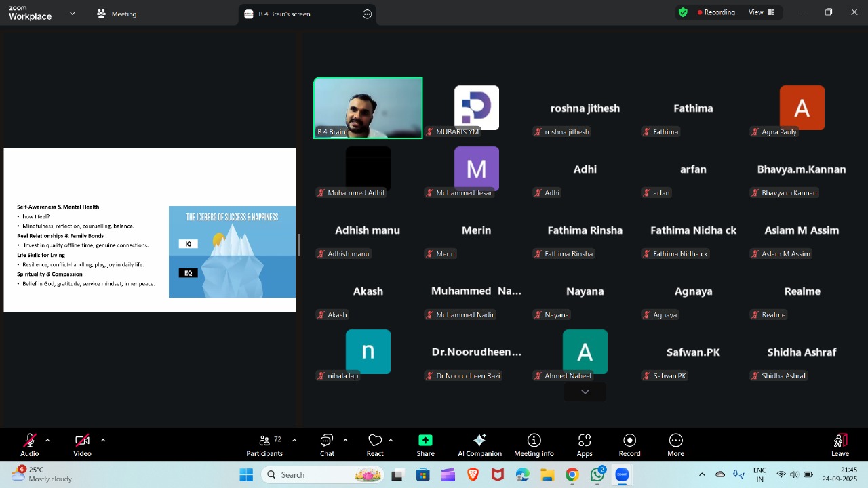Turn on camera with Video button

82,445
